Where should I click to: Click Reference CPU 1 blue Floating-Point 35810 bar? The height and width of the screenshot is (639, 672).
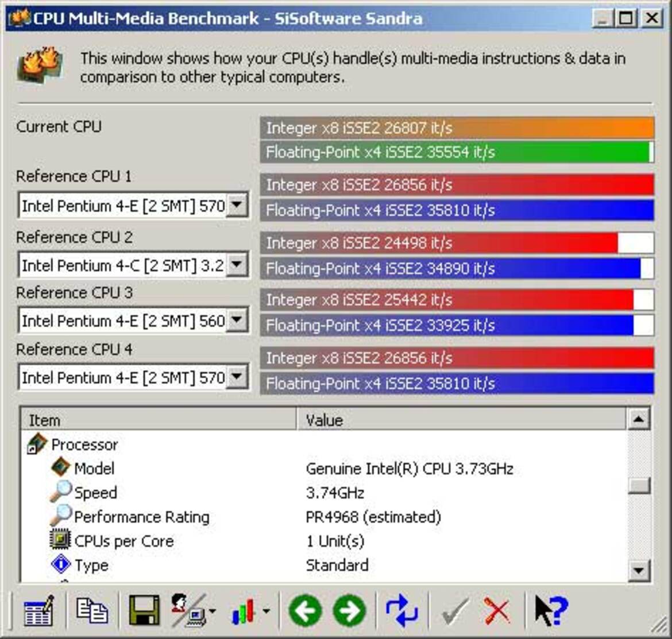(457, 210)
